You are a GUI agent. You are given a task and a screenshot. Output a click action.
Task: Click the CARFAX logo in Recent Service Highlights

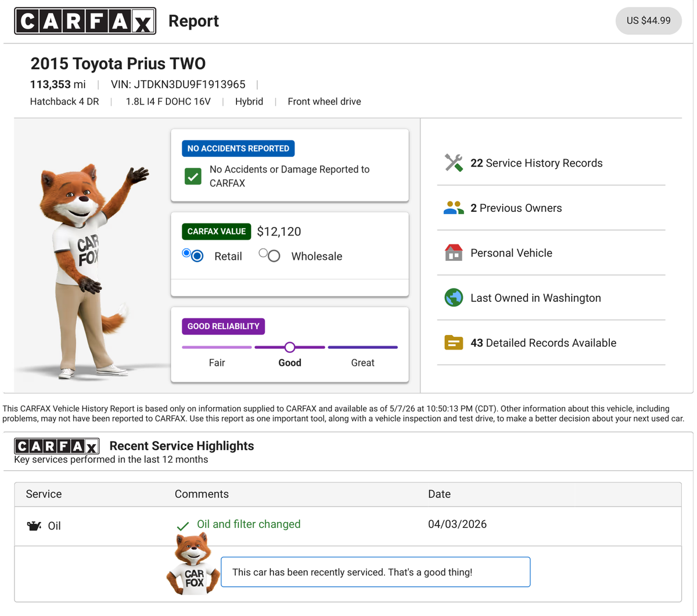[57, 446]
